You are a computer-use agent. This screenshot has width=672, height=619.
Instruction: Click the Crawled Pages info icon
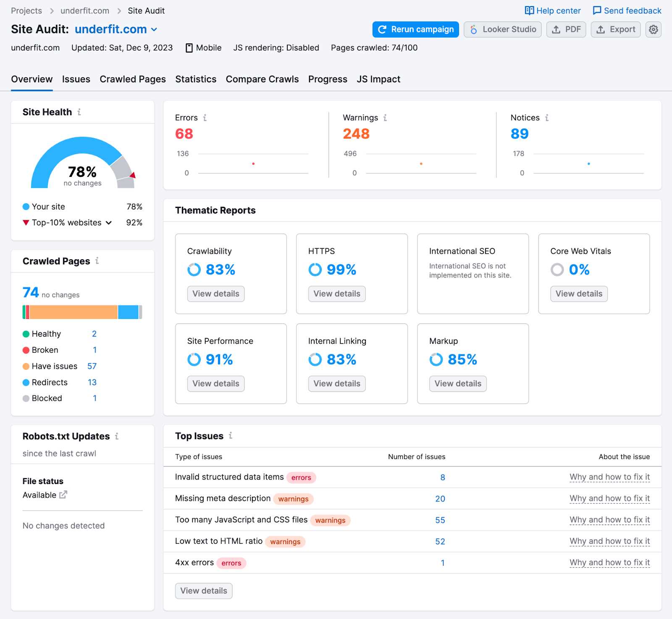[x=97, y=261]
